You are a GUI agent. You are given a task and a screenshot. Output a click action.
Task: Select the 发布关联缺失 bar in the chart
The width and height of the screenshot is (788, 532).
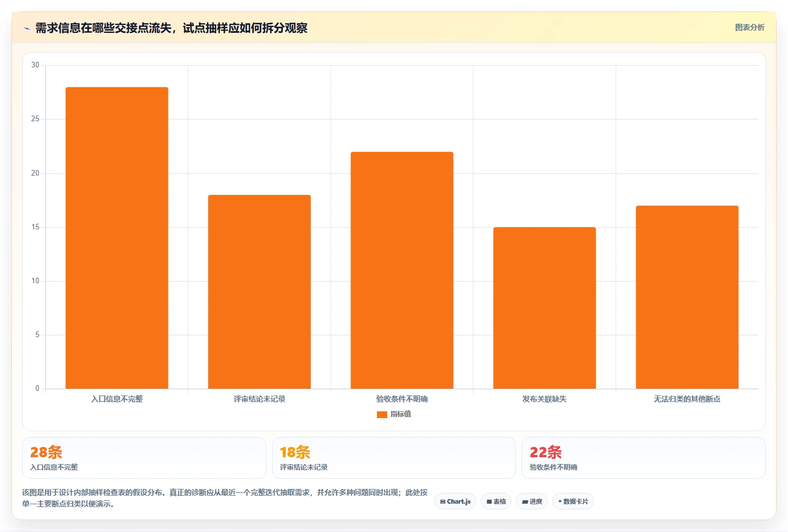[544, 308]
